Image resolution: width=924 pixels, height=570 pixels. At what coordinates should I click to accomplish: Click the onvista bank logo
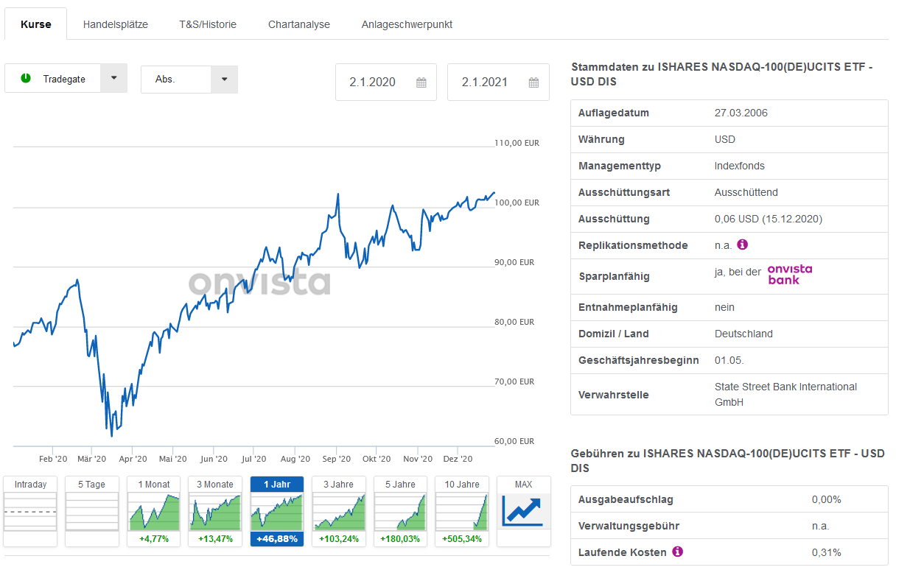[789, 274]
